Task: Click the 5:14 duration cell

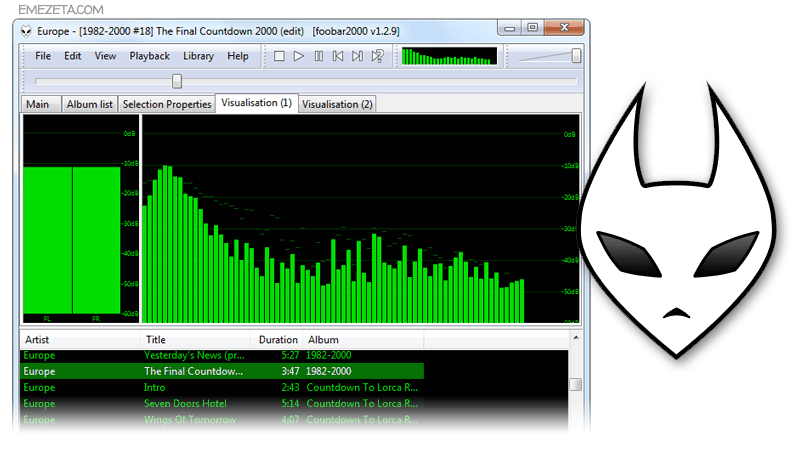Action: (x=290, y=404)
